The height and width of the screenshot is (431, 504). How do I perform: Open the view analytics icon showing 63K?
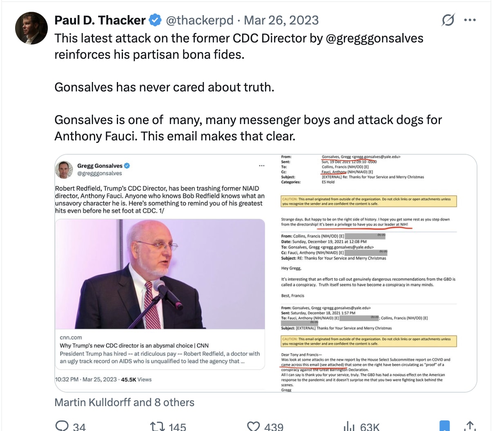click(x=349, y=426)
